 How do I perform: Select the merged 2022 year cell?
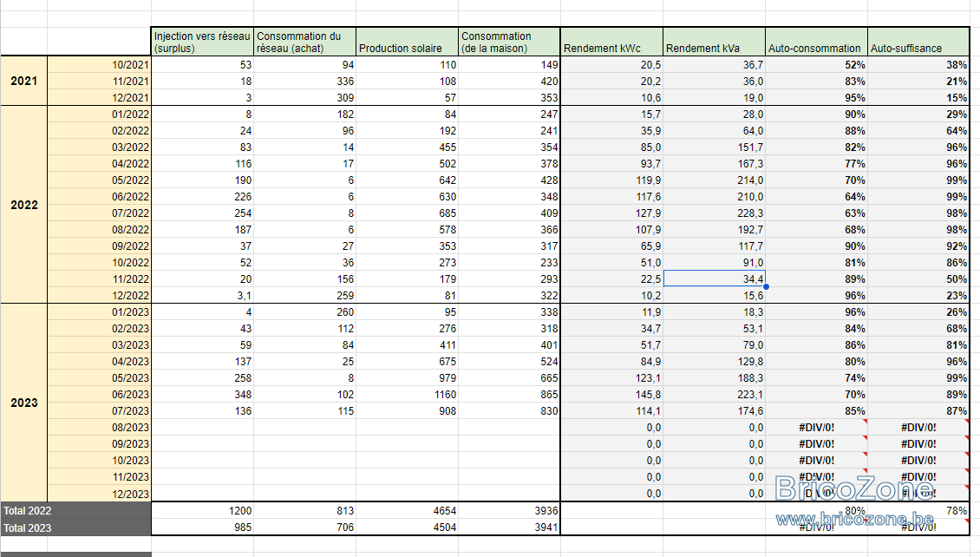click(x=23, y=205)
